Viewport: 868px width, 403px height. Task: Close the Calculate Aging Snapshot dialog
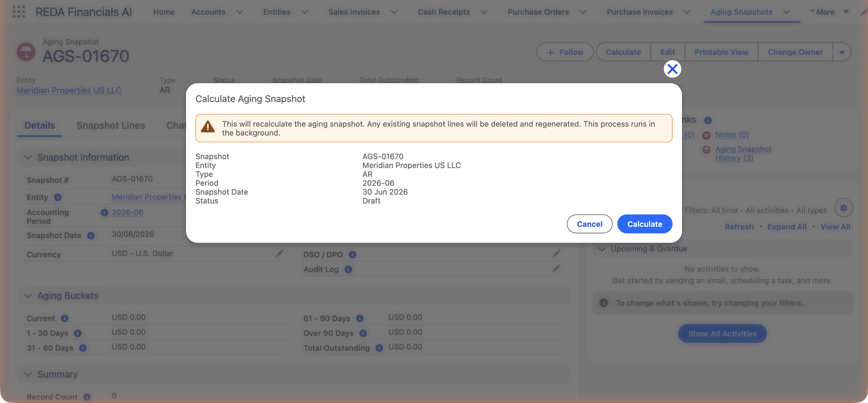click(x=672, y=69)
